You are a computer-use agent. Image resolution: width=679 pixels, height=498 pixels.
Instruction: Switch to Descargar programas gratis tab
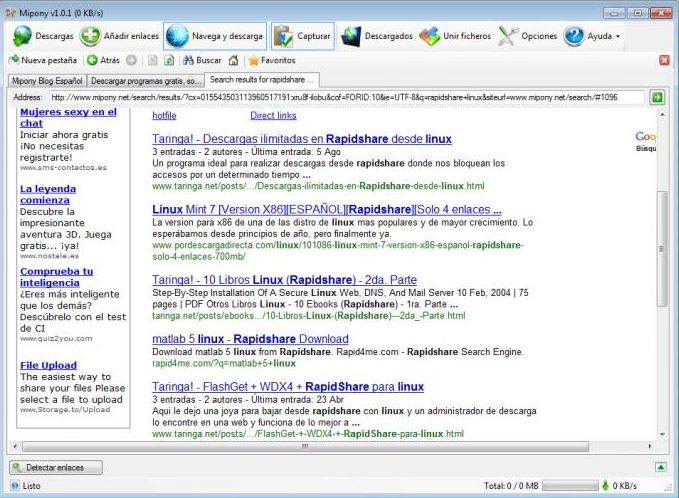[x=145, y=81]
